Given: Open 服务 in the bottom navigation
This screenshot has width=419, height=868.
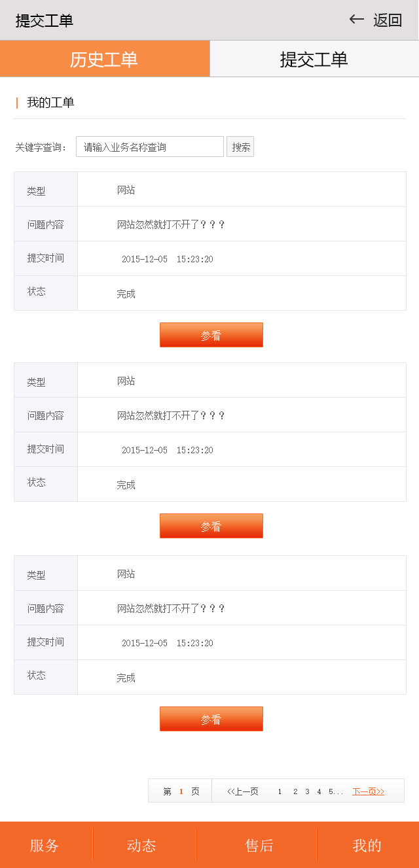Looking at the screenshot, I should pyautogui.click(x=45, y=845).
